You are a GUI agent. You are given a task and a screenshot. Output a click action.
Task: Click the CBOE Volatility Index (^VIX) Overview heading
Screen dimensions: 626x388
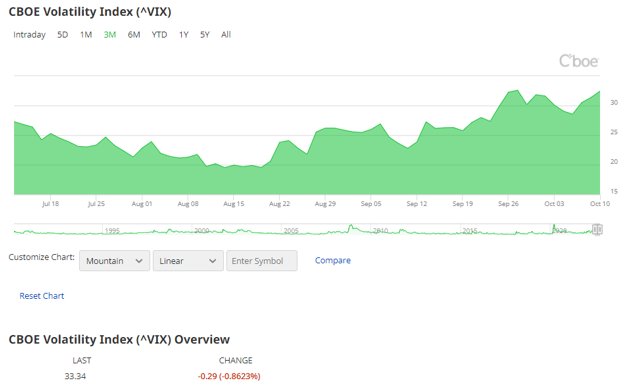(x=119, y=339)
